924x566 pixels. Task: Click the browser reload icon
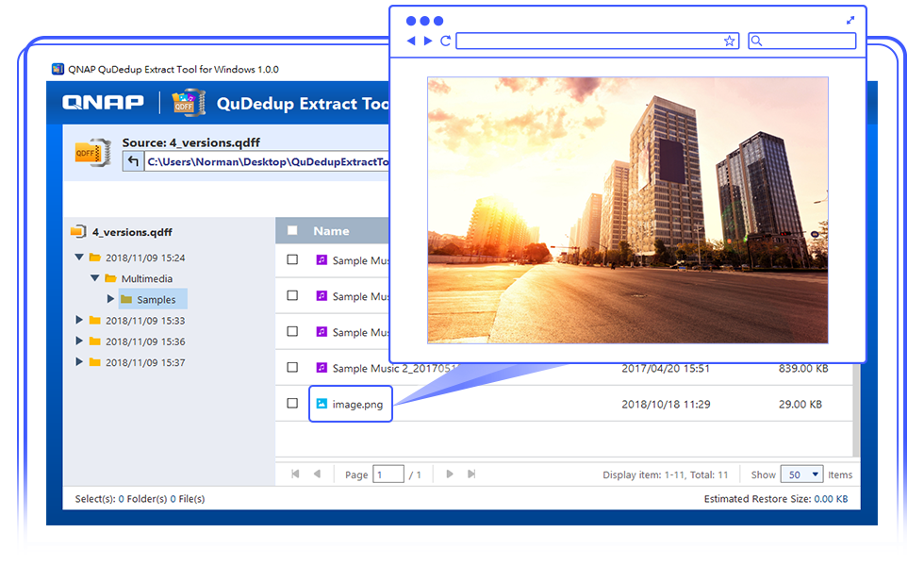coord(446,42)
